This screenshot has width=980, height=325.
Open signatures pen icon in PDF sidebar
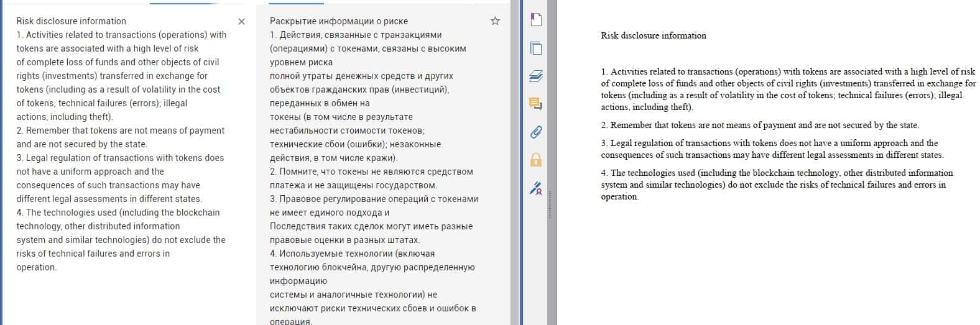click(536, 188)
